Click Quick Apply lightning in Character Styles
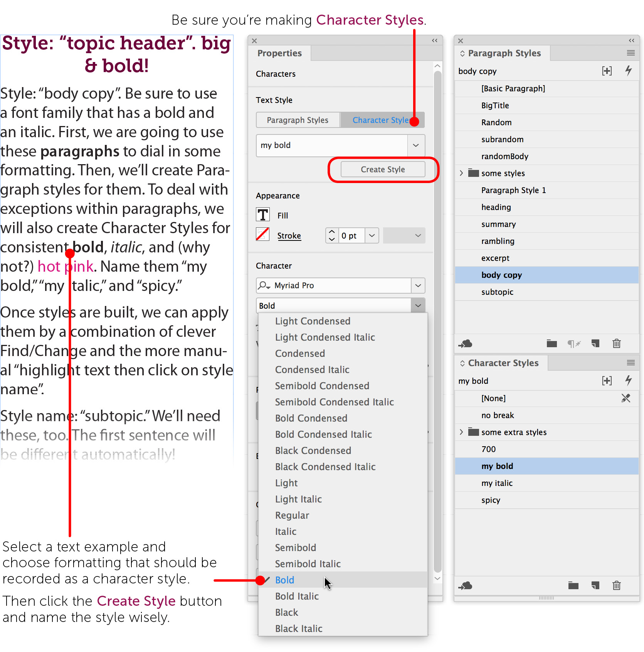 coord(628,380)
